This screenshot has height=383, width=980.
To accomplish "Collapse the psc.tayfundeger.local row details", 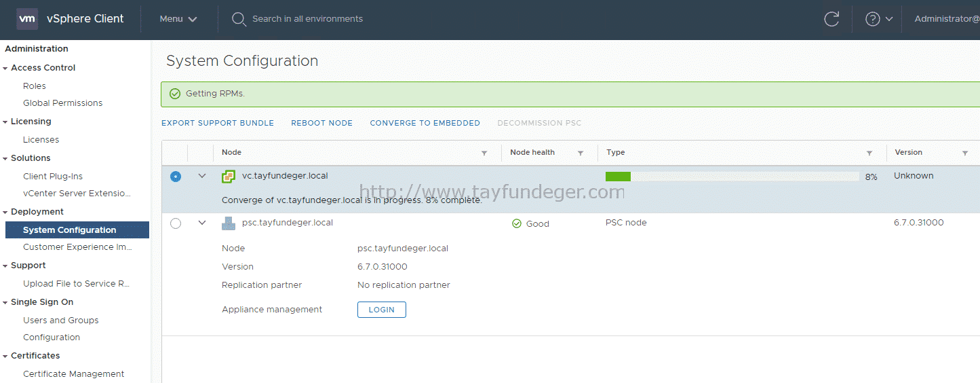I will coord(201,223).
